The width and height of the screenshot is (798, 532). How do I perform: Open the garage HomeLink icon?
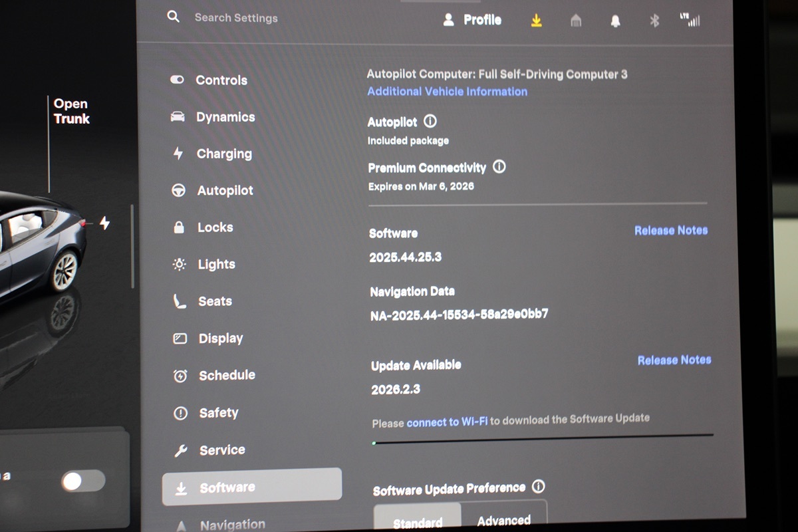click(x=576, y=21)
